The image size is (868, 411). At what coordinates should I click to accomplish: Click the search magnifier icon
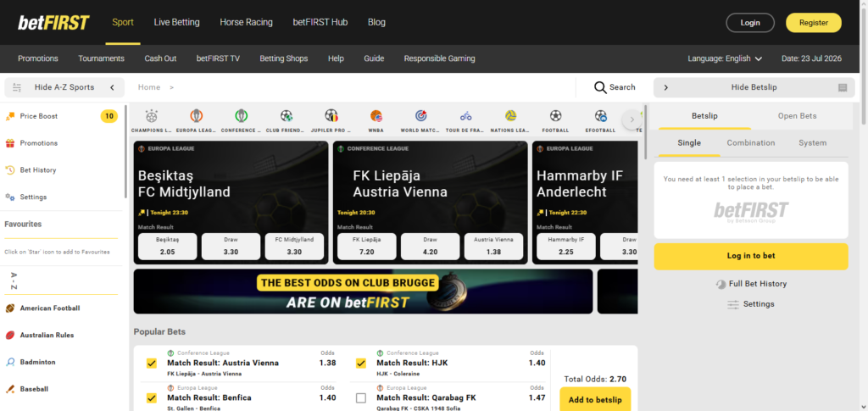[x=600, y=87]
